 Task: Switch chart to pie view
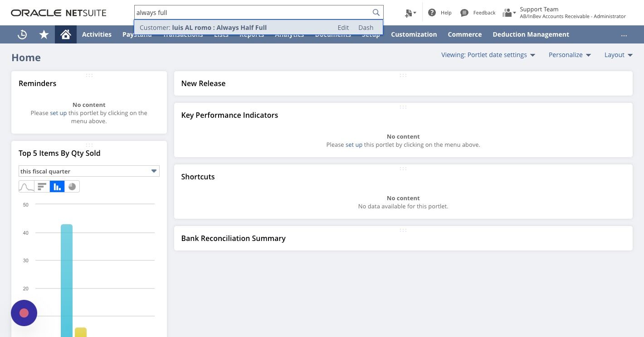pyautogui.click(x=72, y=187)
